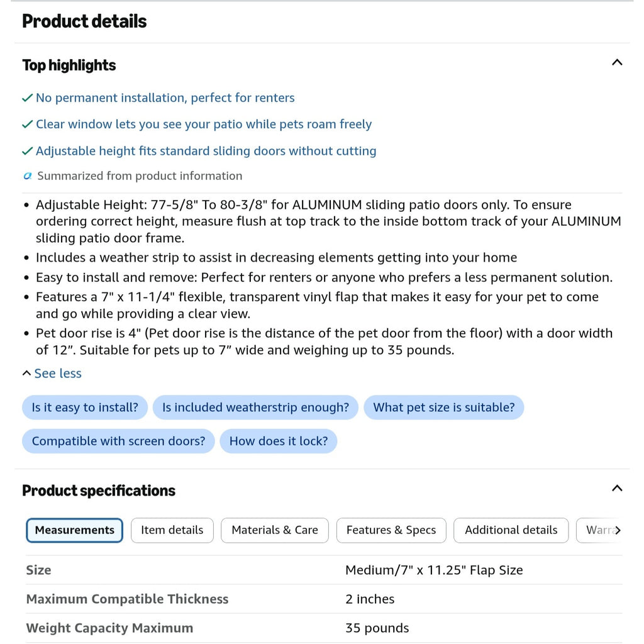Image resolution: width=644 pixels, height=644 pixels.
Task: Collapse the Top highlights section chevron
Action: tap(617, 63)
